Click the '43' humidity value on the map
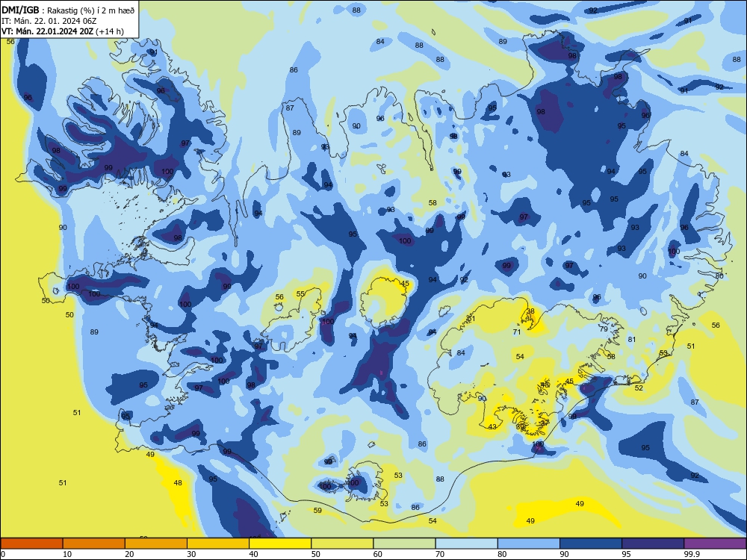The width and height of the screenshot is (747, 560). (x=492, y=426)
